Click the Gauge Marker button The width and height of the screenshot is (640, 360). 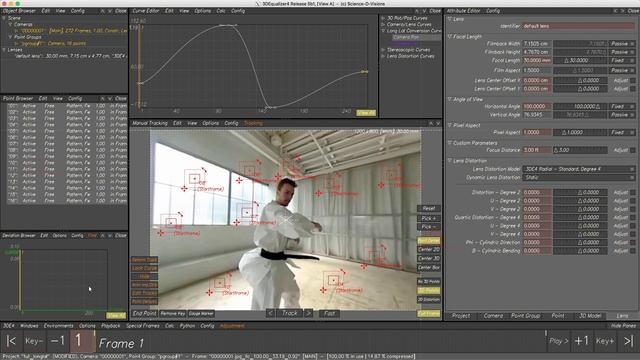(x=201, y=313)
